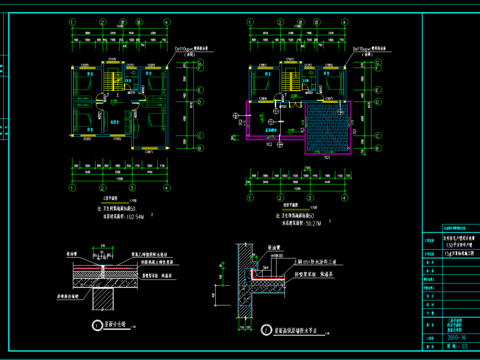480x360 pixels.
Task: Click the hatched beam block under the slab in detail 1
Action: point(103,299)
